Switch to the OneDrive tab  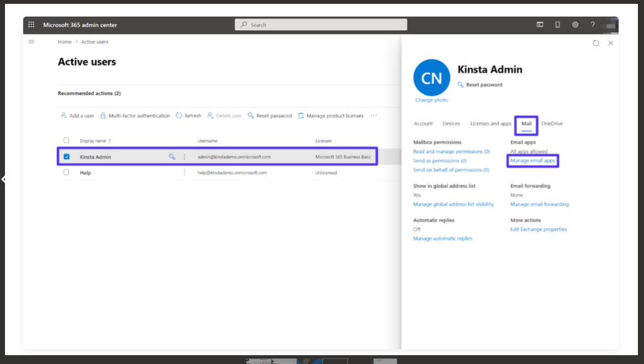click(x=552, y=124)
